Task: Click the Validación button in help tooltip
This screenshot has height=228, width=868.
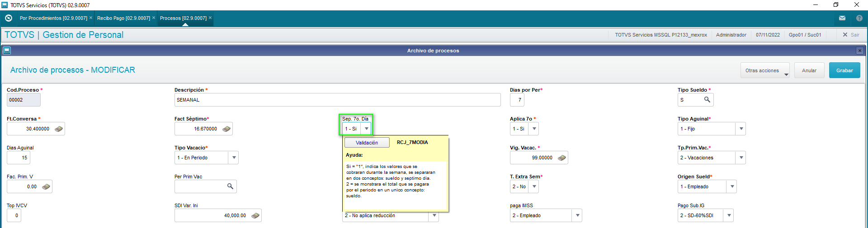Action: [367, 143]
